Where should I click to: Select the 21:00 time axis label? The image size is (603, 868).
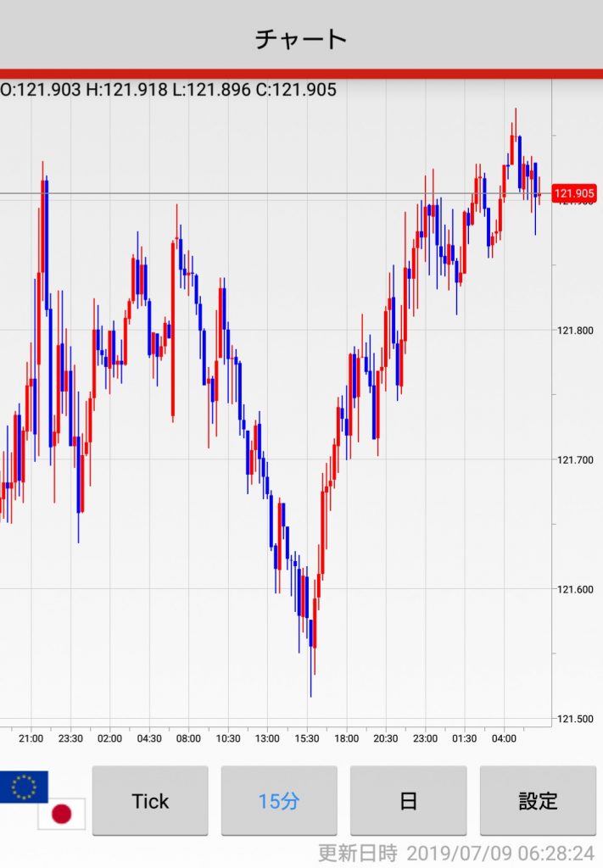pos(31,738)
